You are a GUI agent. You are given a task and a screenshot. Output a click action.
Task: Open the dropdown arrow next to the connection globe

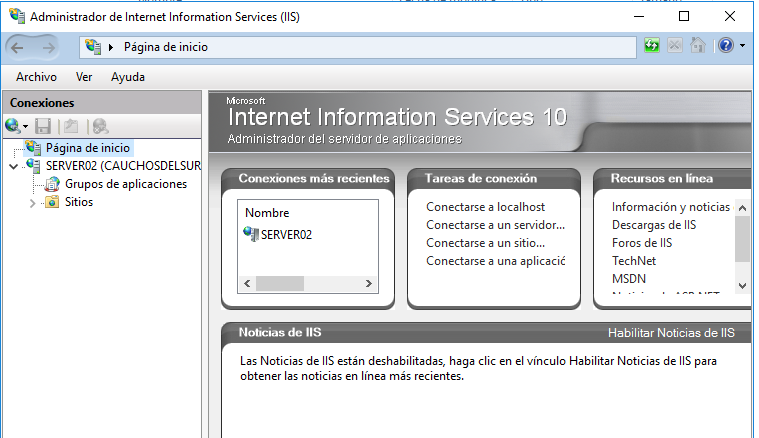[x=26, y=127]
